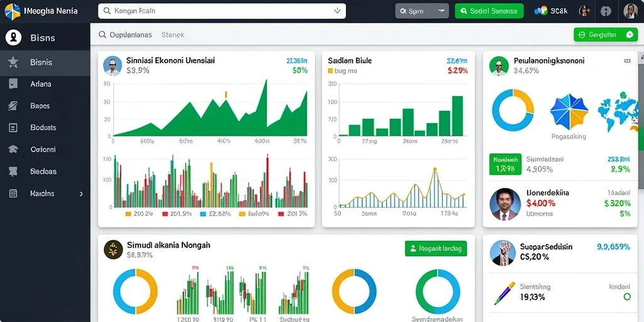Click the magnifier icon in the Kongan Fcain search

[107, 11]
